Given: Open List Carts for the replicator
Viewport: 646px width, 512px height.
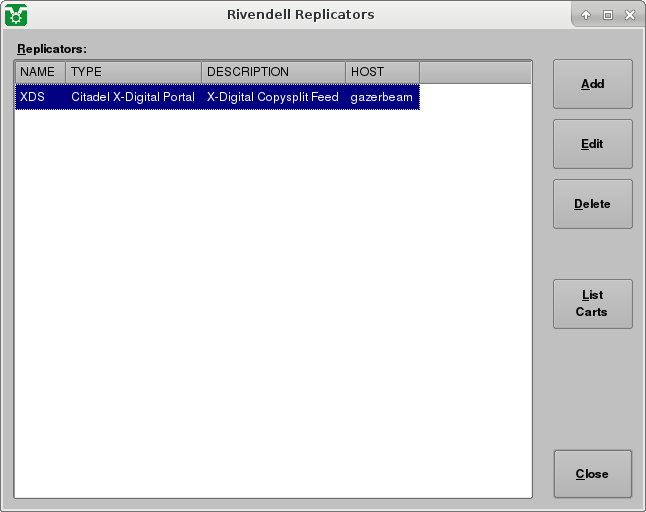Looking at the screenshot, I should (592, 304).
